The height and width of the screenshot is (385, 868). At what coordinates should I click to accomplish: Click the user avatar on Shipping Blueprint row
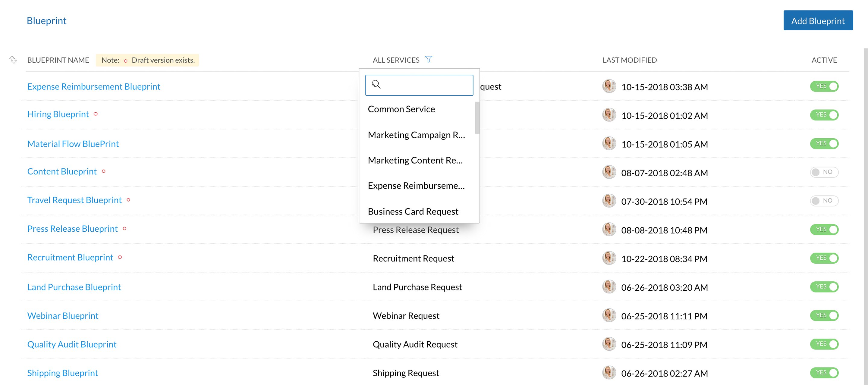[x=609, y=373]
